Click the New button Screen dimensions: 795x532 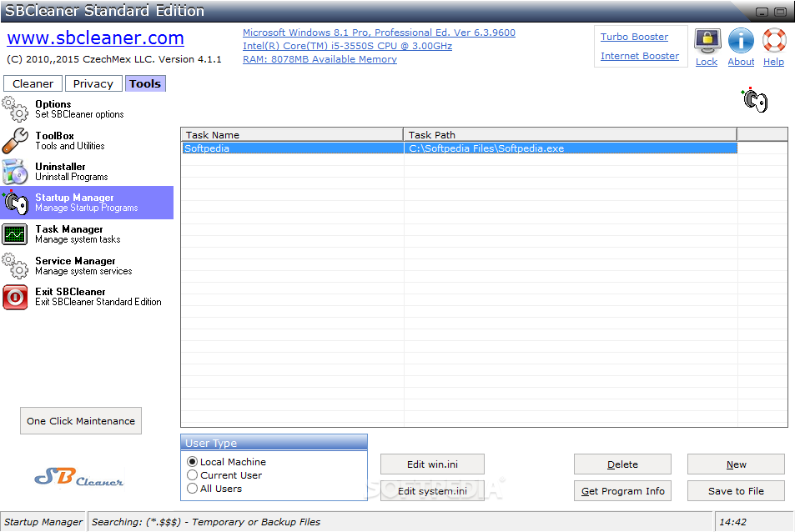coord(736,464)
